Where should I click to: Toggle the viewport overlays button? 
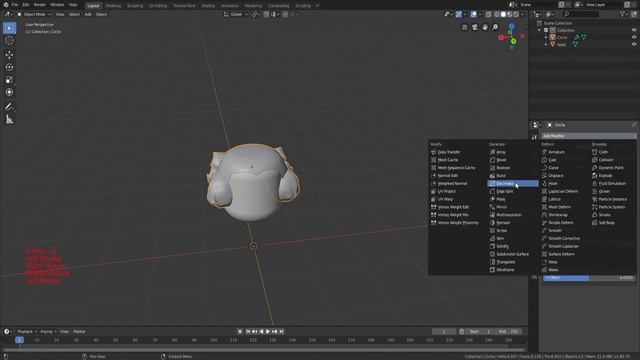[x=473, y=14]
